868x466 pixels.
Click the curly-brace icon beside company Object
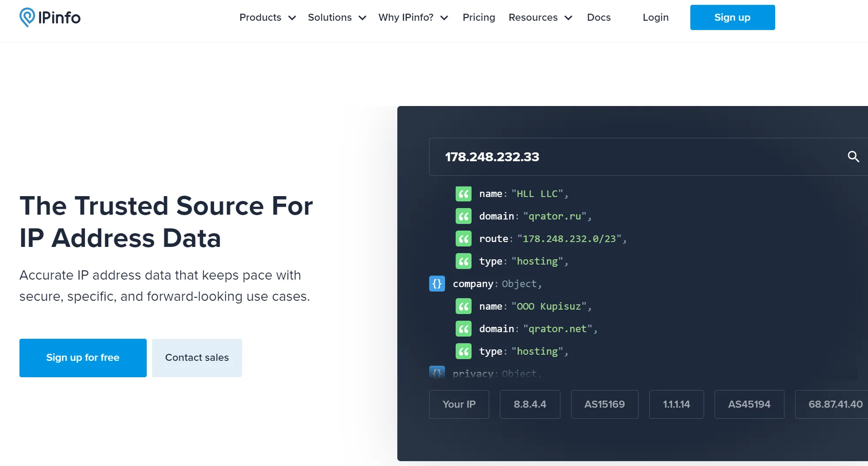437,284
